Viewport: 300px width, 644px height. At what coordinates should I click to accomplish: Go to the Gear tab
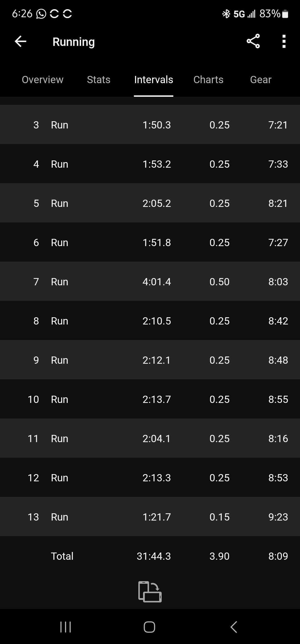[x=261, y=80]
